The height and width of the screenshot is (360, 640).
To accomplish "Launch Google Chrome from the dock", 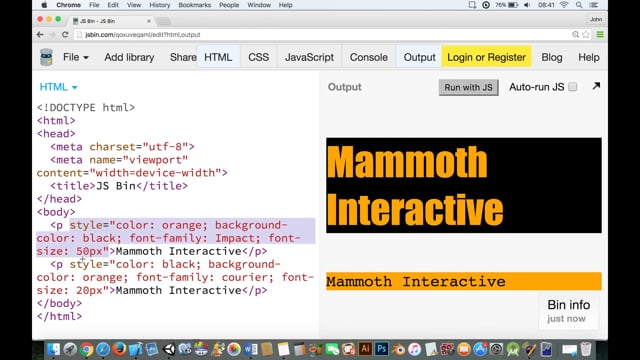I will (87, 349).
